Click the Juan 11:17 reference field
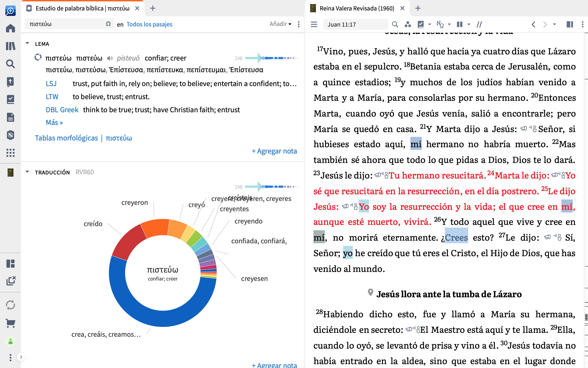Screen dimensions: 588x368 click(355, 24)
